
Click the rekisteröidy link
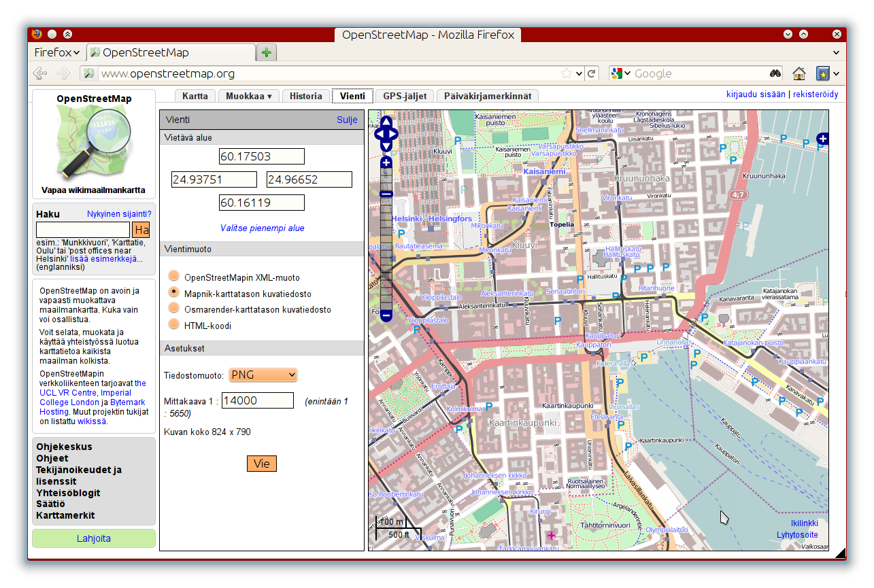point(816,94)
